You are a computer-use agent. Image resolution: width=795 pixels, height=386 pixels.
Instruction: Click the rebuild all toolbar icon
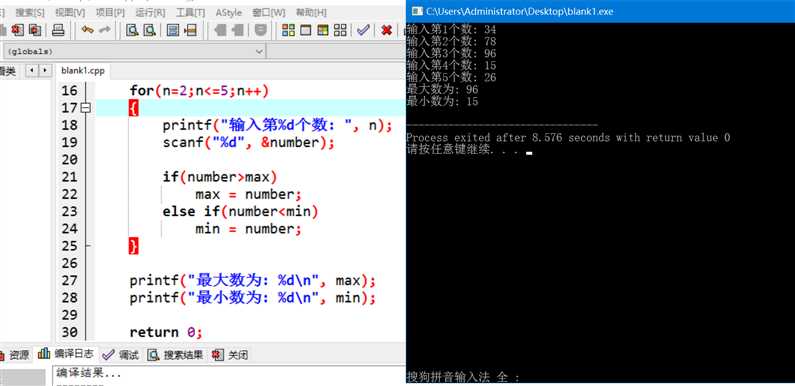340,30
